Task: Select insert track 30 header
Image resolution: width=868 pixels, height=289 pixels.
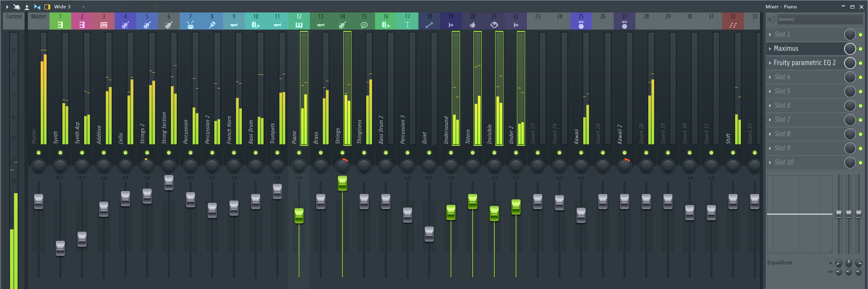Action: click(689, 21)
